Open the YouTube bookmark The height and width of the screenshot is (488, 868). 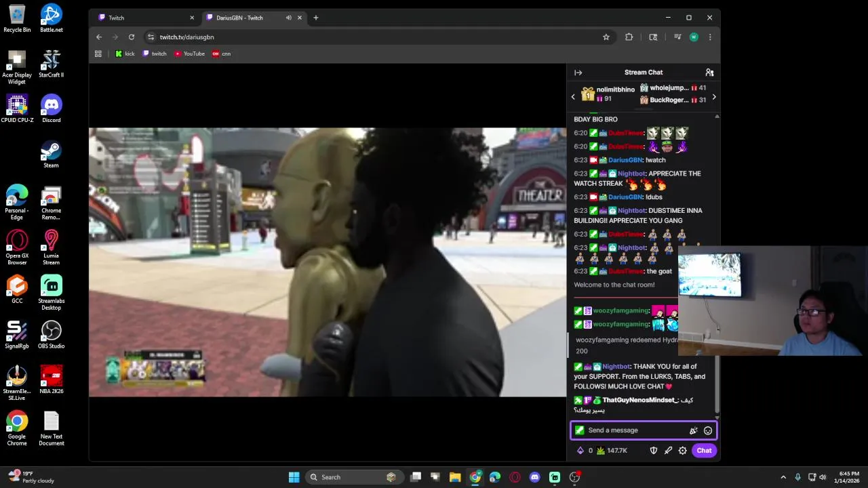tap(189, 54)
